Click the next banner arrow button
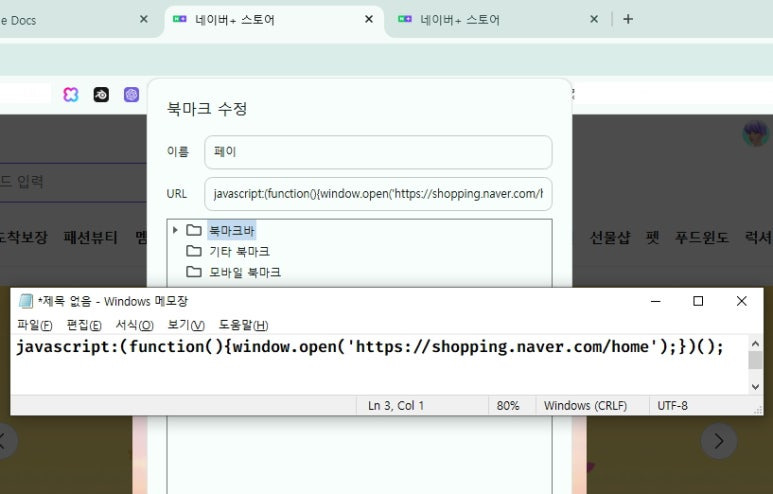This screenshot has height=494, width=773. pos(719,441)
